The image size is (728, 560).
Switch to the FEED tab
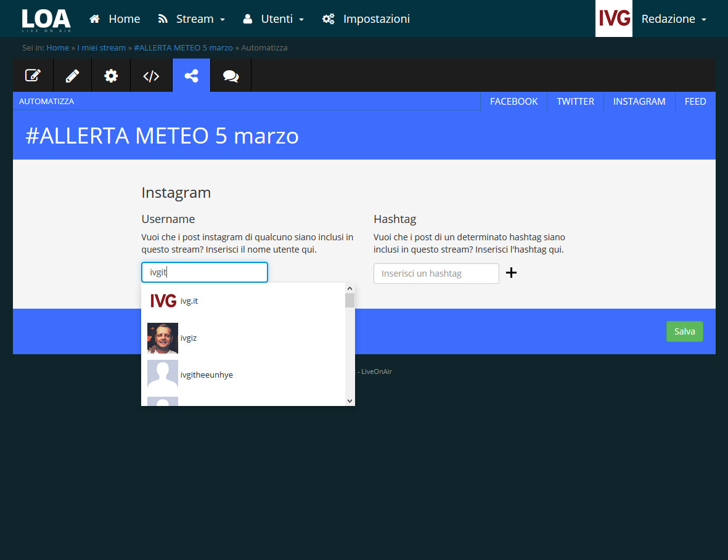point(695,102)
